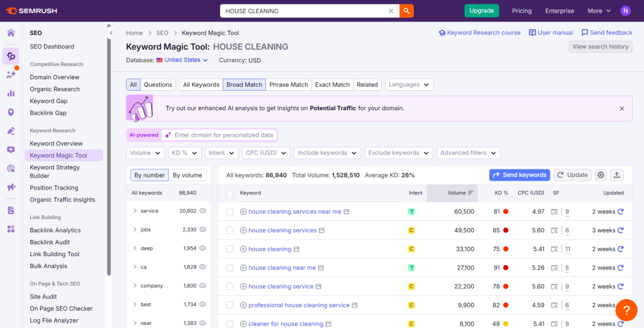This screenshot has height=328, width=644.
Task: Add 'house cleaning' keyword with plus icon
Action: [x=243, y=249]
